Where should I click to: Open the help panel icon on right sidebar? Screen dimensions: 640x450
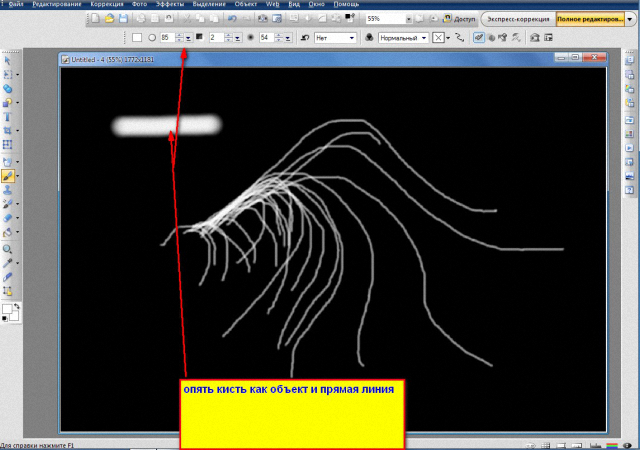pos(629,189)
